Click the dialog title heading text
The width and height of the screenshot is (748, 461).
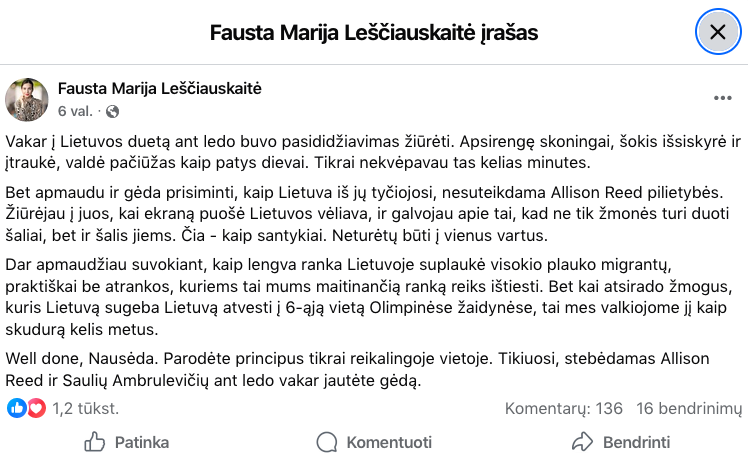[374, 32]
